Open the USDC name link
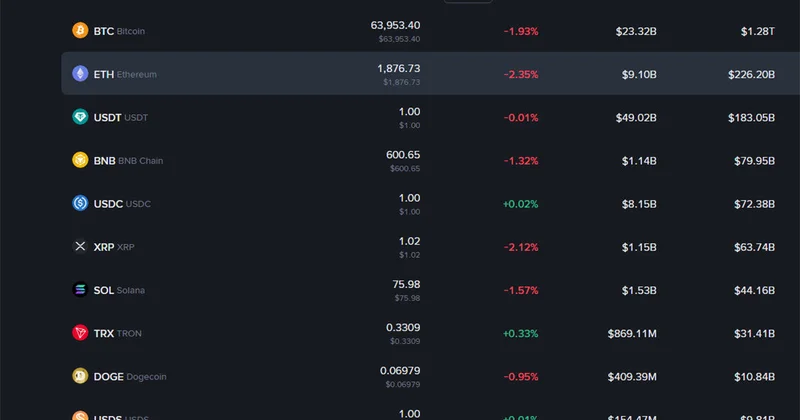The image size is (800, 420). (x=122, y=204)
